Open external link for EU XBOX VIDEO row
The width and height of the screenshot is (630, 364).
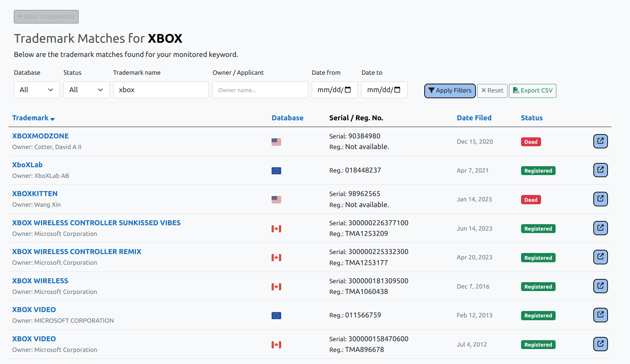pyautogui.click(x=600, y=315)
